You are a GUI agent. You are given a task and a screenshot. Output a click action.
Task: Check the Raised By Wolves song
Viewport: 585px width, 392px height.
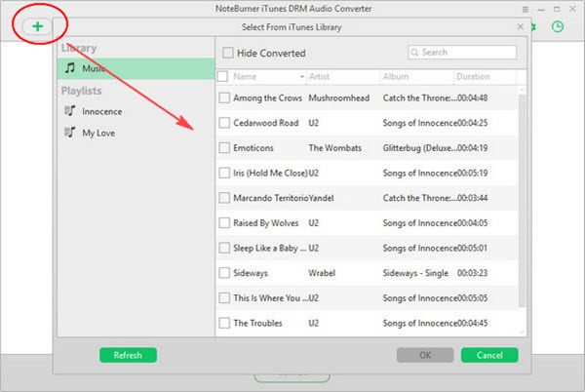click(224, 222)
